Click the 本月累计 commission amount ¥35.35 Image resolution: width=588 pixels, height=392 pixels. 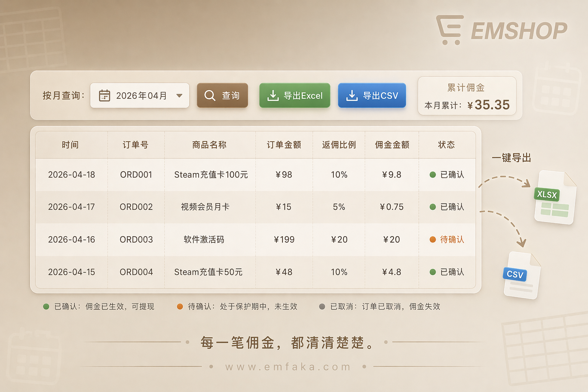[488, 105]
